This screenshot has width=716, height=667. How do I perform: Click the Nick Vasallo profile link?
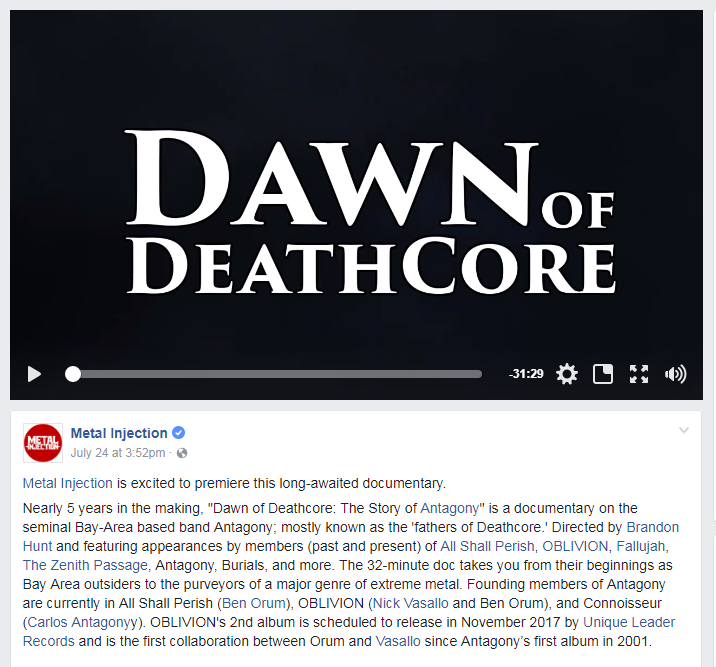click(411, 603)
